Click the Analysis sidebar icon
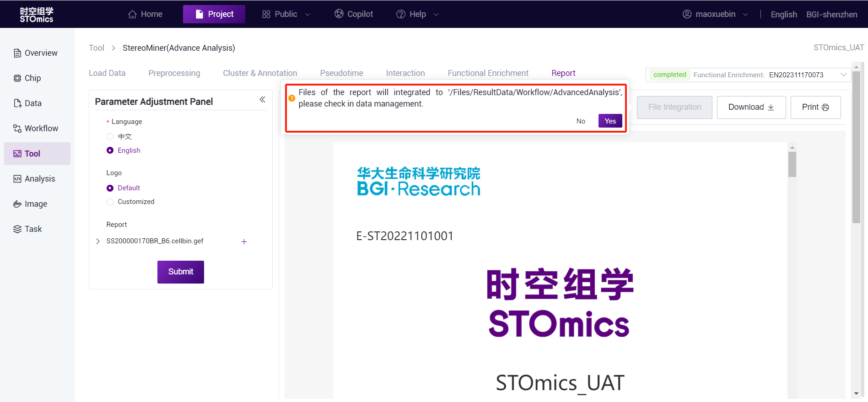Viewport: 868px width, 402px height. pos(17,179)
